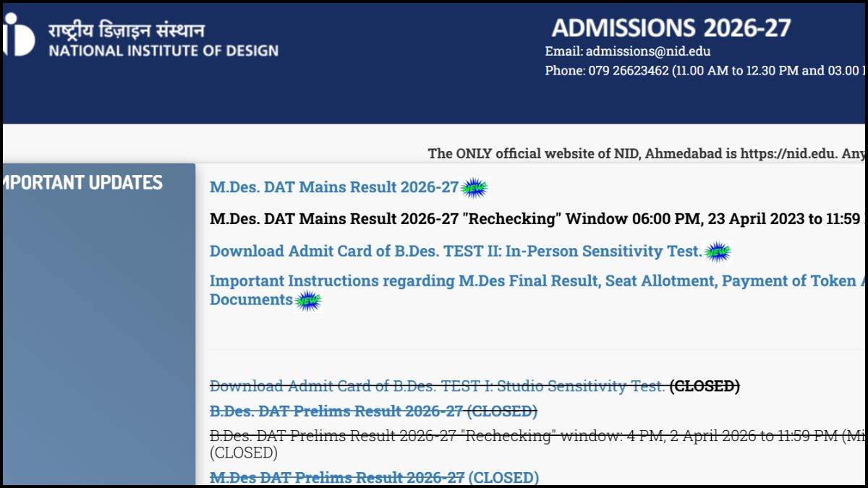Click the bold (CLOSED) label after Studio Sensitivity Test
This screenshot has height=488, width=868.
coord(705,387)
